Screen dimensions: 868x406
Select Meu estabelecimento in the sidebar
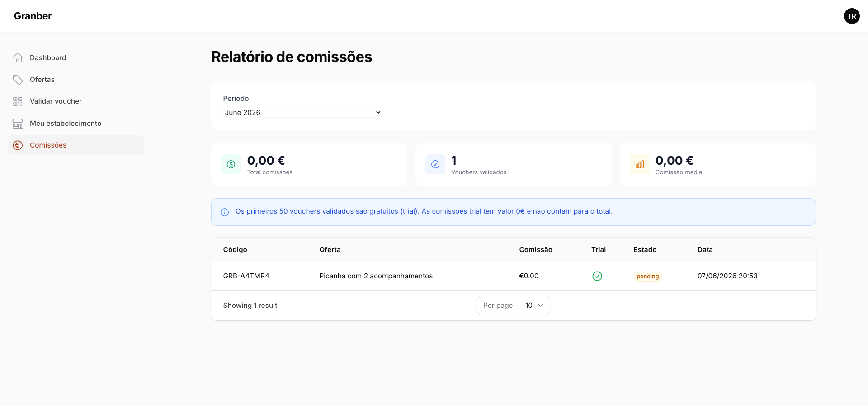click(x=76, y=124)
